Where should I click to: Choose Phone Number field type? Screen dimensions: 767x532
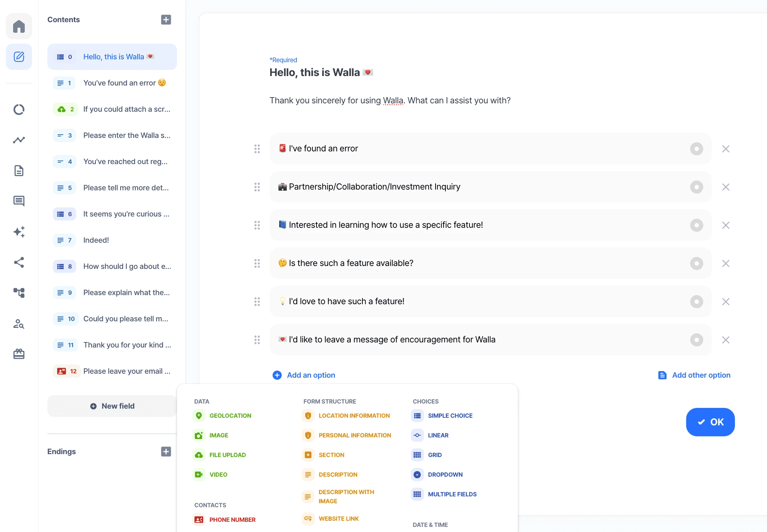(x=224, y=520)
